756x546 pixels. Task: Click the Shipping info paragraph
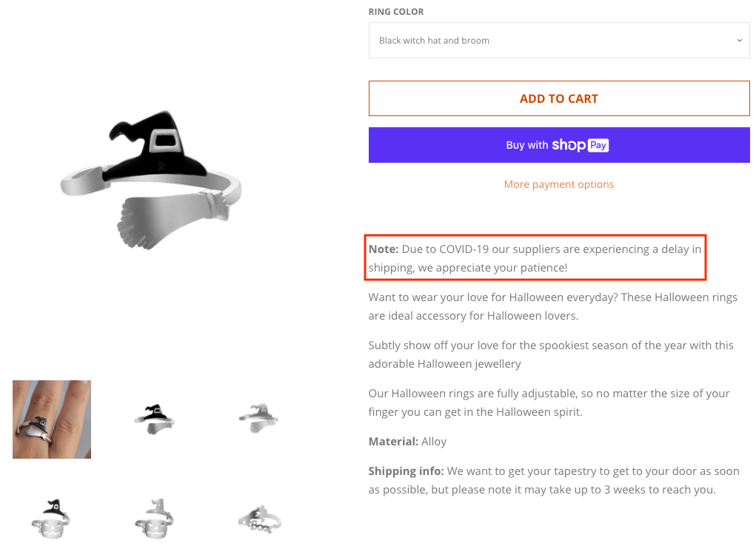pyautogui.click(x=554, y=480)
